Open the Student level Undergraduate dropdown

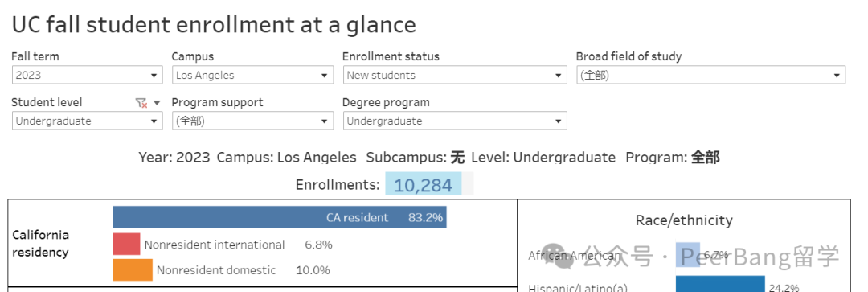pos(88,121)
